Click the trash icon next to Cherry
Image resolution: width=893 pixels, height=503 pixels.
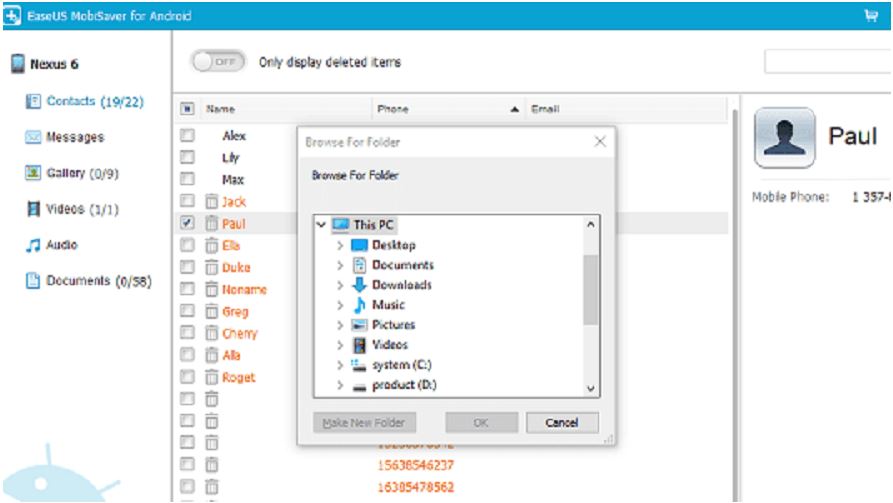(x=211, y=333)
